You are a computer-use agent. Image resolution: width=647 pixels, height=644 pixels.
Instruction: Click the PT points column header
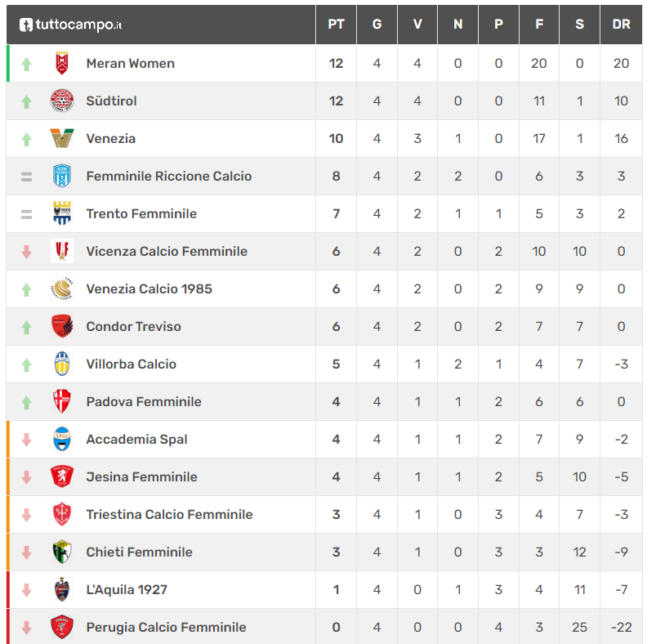[336, 25]
